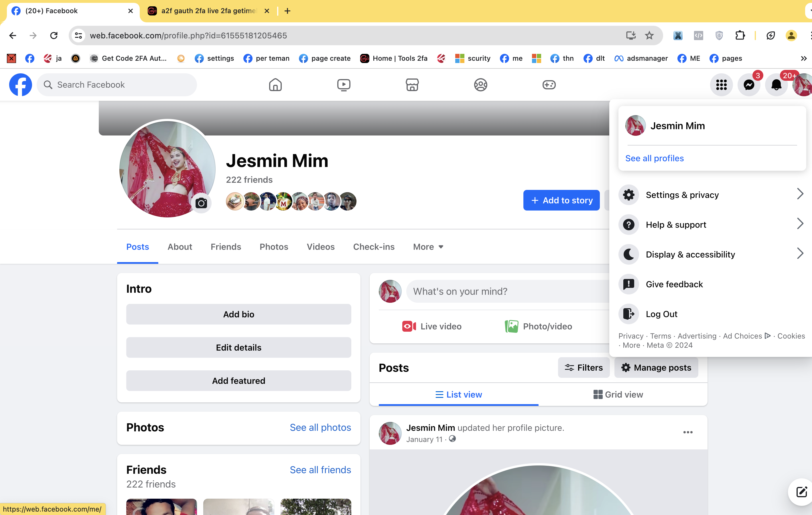Viewport: 812px width, 515px height.
Task: Click the Facebook logo icon
Action: pyautogui.click(x=20, y=85)
